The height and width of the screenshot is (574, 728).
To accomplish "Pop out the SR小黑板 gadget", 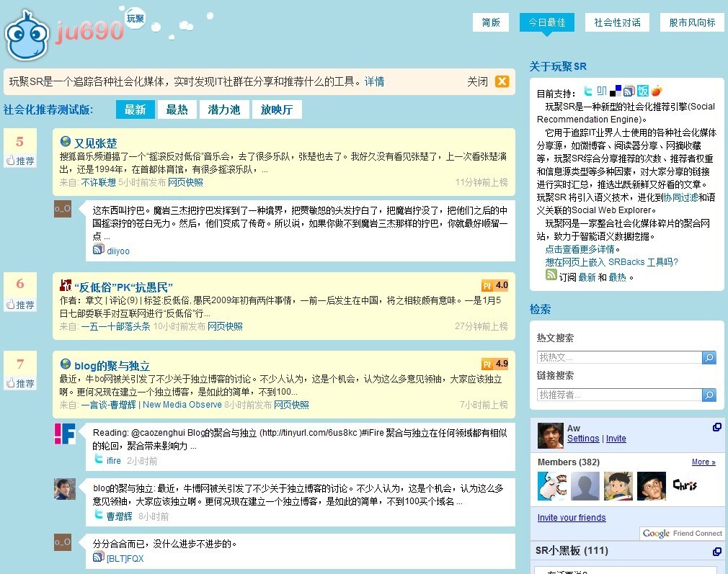I will click(x=717, y=552).
